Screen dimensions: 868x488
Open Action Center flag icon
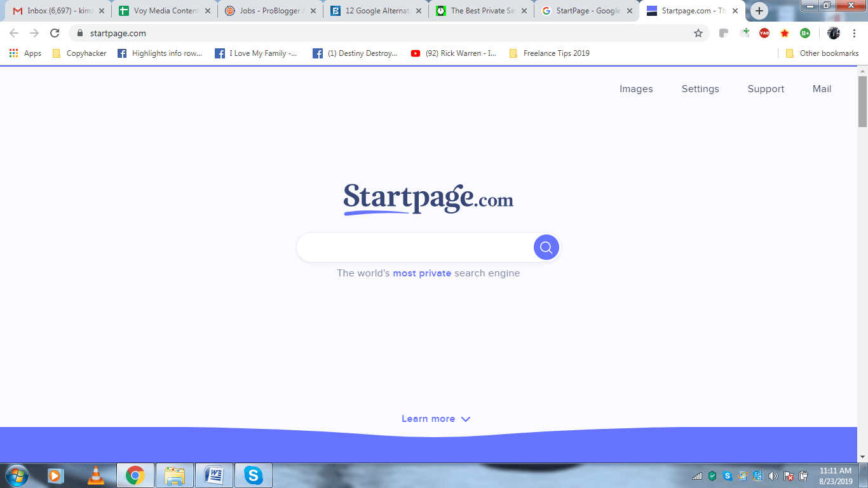point(789,476)
